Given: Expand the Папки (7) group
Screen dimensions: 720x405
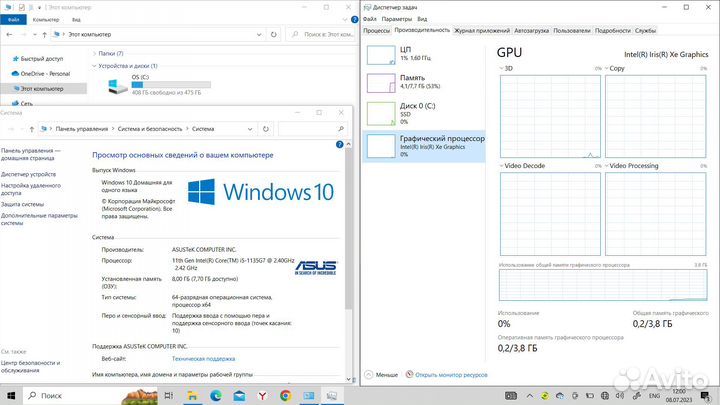Looking at the screenshot, I should coord(96,53).
